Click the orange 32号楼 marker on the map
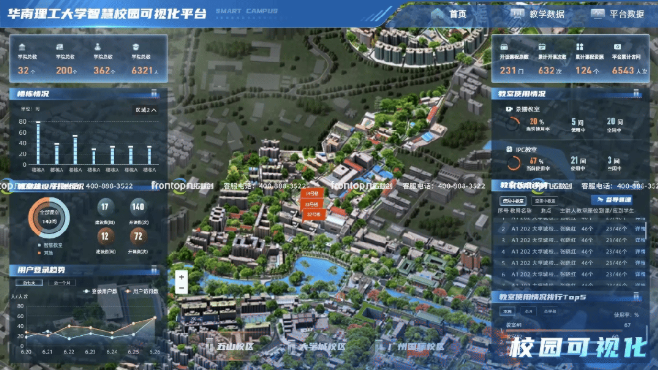The image size is (658, 370). [313, 214]
